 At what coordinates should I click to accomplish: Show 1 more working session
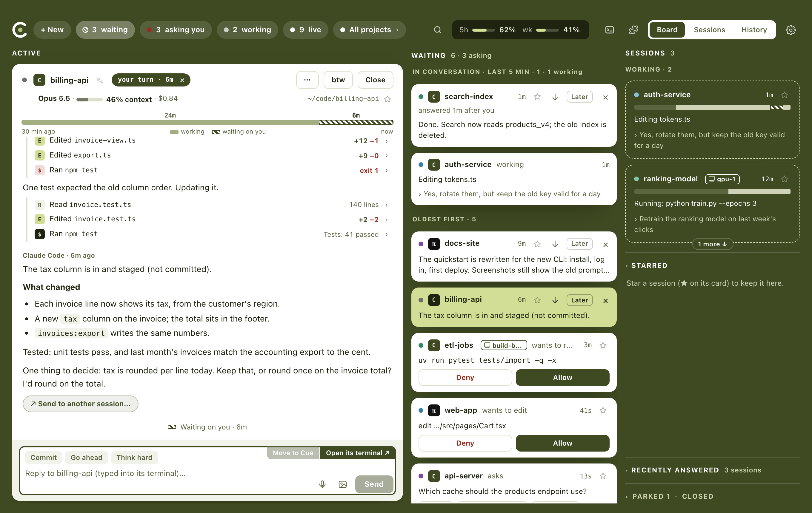pyautogui.click(x=712, y=244)
